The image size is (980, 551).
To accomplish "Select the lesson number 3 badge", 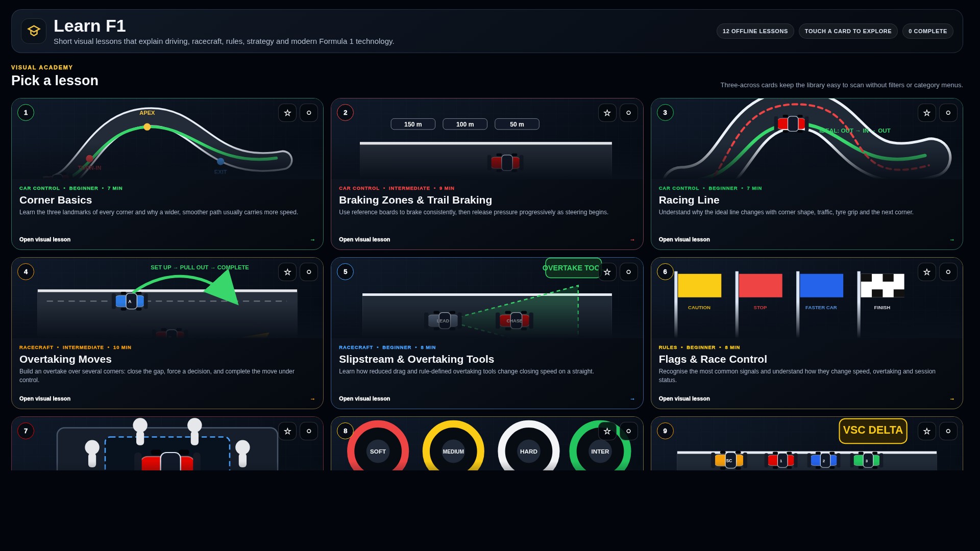I will [x=665, y=113].
